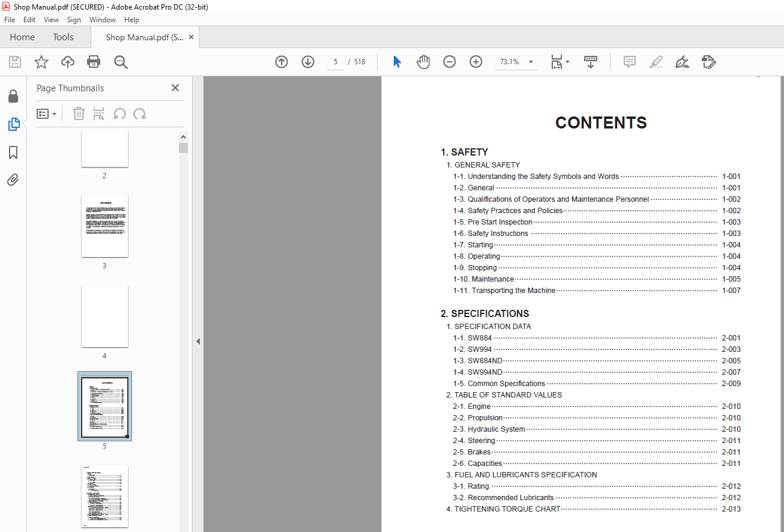Open the fill and sign pen tool
This screenshot has width=784, height=532.
click(682, 62)
